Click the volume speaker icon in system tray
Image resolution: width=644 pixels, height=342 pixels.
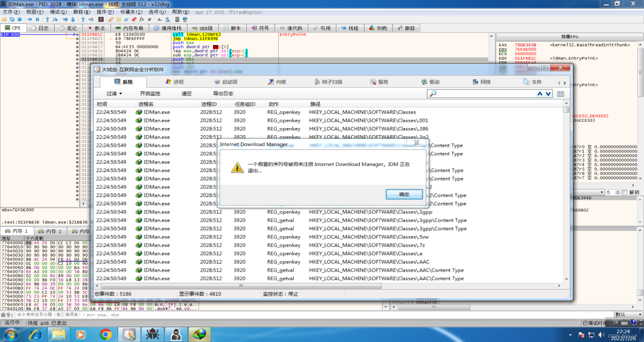pos(601,335)
